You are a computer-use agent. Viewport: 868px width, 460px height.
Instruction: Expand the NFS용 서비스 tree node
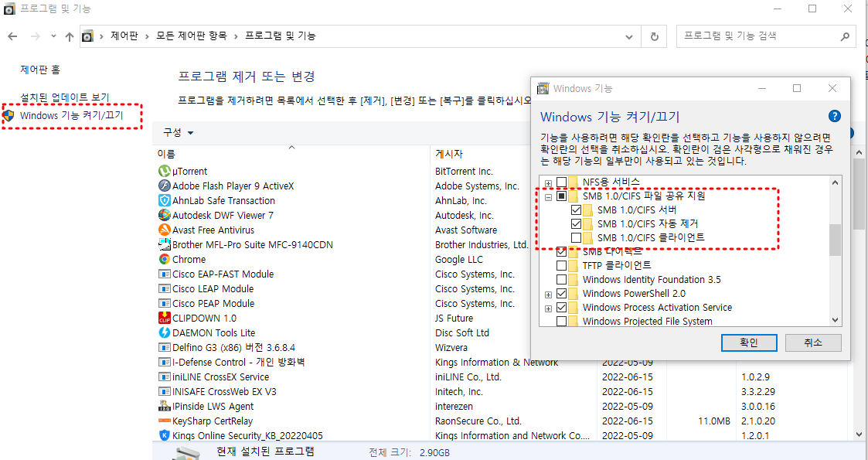click(548, 182)
